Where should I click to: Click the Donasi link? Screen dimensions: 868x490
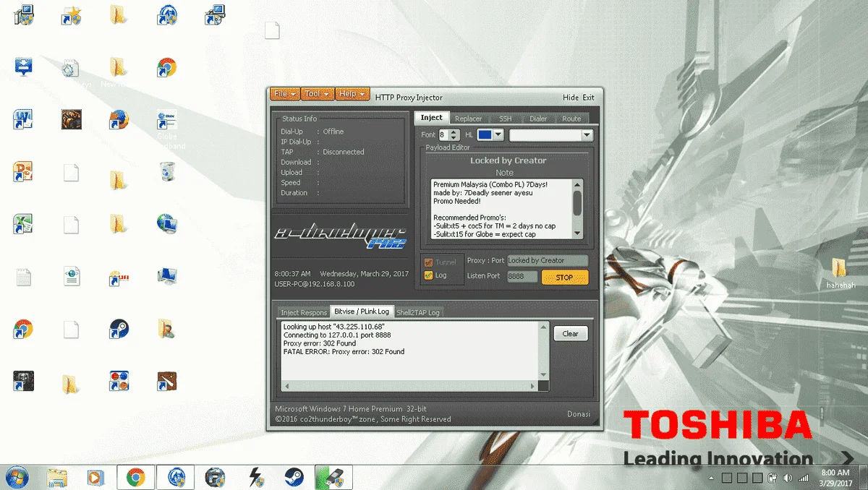579,414
